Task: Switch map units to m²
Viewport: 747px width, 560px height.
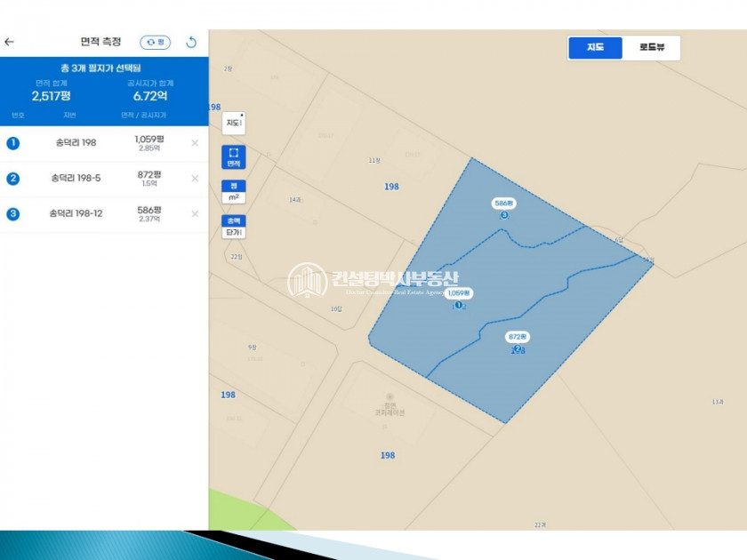Action: pos(233,197)
